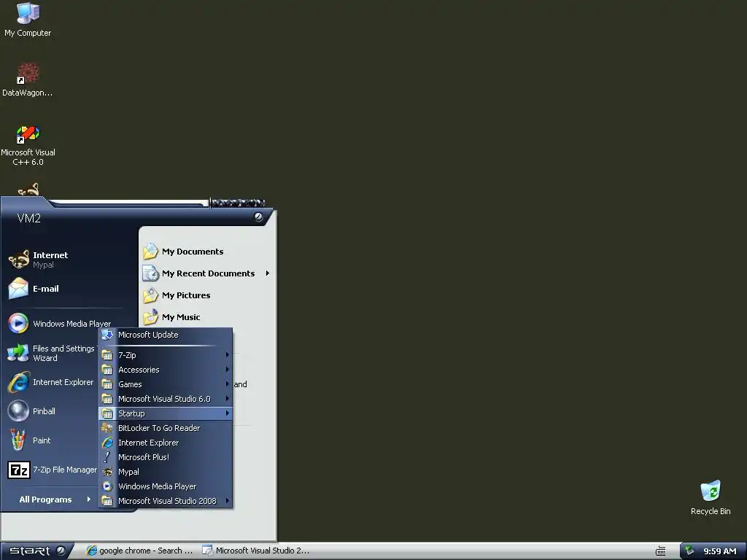Choose Internet Explorer in All Programs list
The image size is (747, 560).
(166, 443)
